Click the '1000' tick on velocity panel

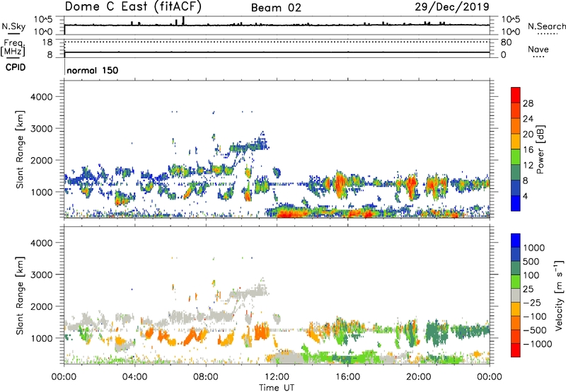[x=42, y=338]
